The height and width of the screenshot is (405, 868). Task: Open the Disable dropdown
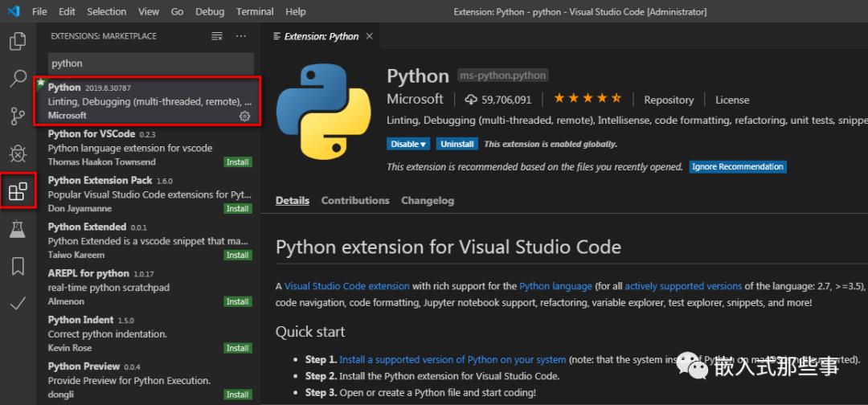point(408,144)
